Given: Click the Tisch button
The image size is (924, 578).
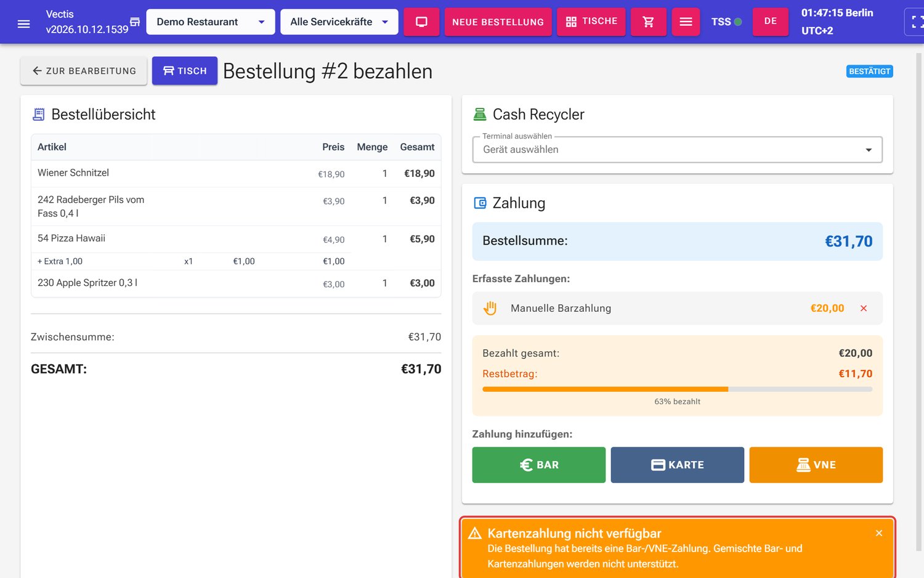Looking at the screenshot, I should [x=185, y=71].
